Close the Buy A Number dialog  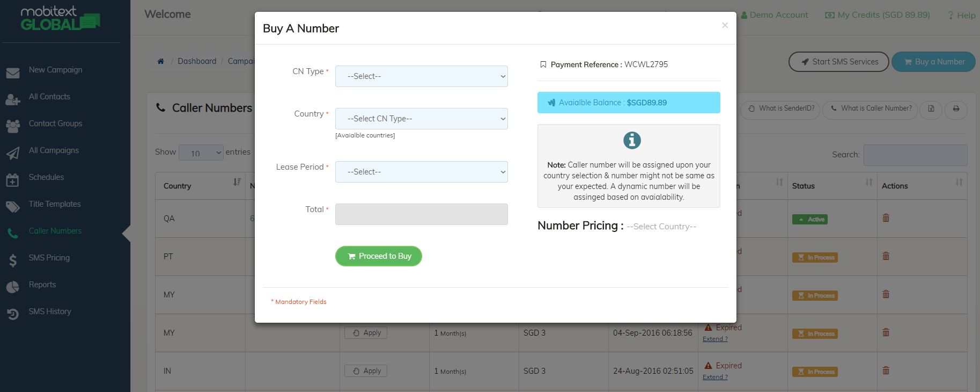pos(725,25)
